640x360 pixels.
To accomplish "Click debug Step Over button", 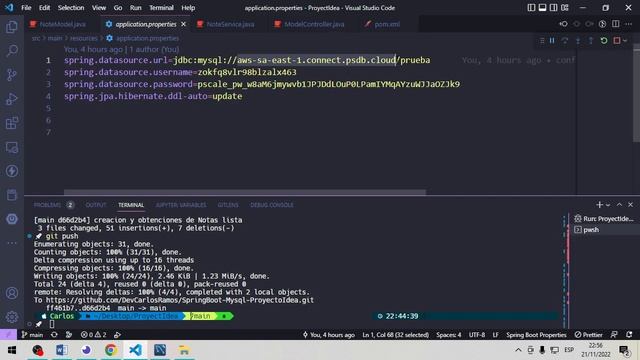I will coord(565,40).
